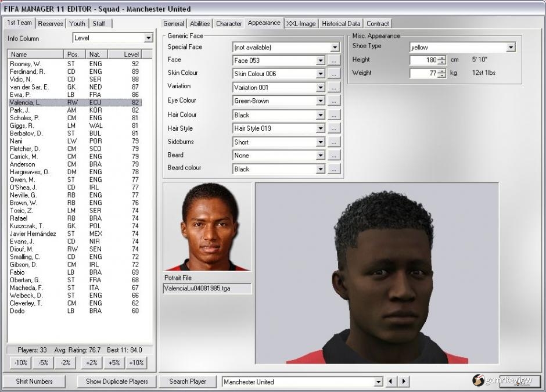Click the Potrait File name field

[x=207, y=289]
